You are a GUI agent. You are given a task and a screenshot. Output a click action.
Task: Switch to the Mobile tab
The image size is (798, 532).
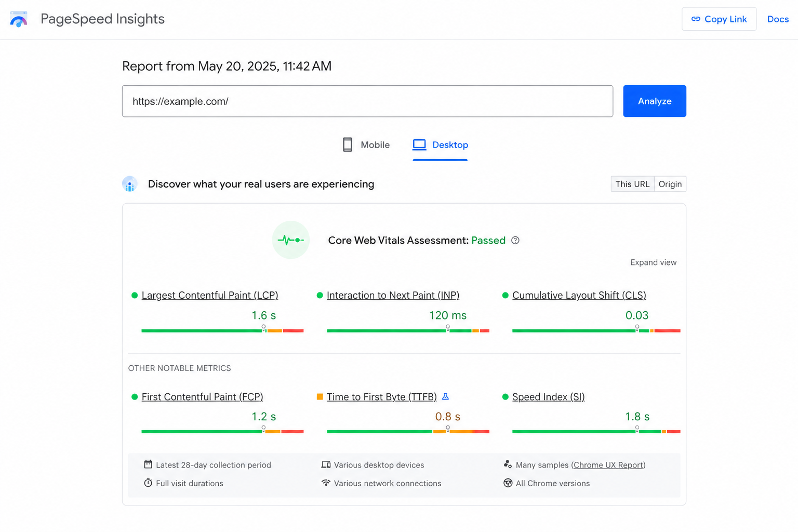[x=366, y=145]
